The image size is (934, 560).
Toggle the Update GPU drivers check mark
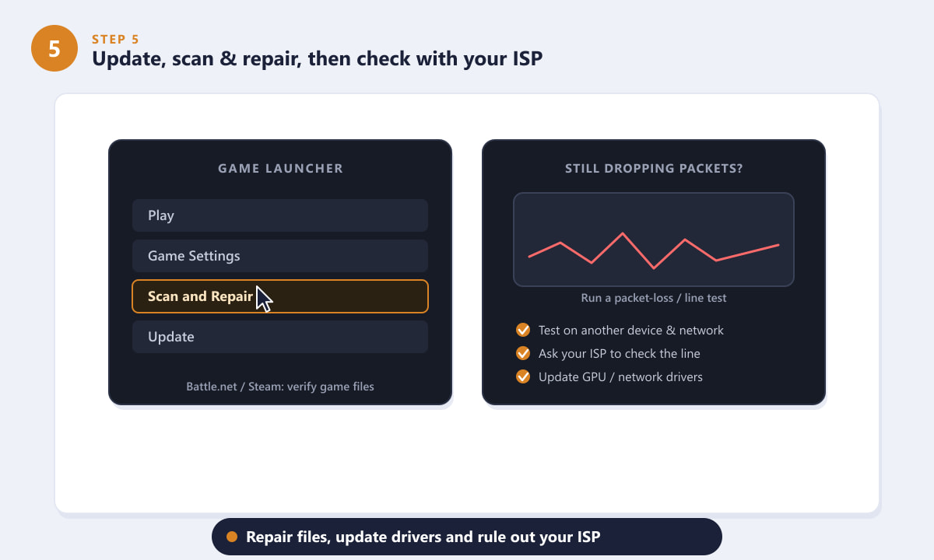[x=523, y=376]
